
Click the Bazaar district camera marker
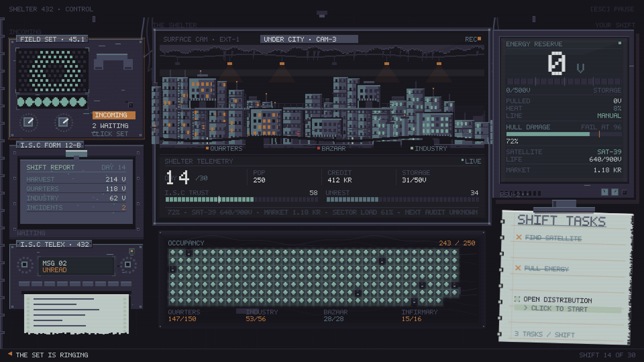pos(331,148)
